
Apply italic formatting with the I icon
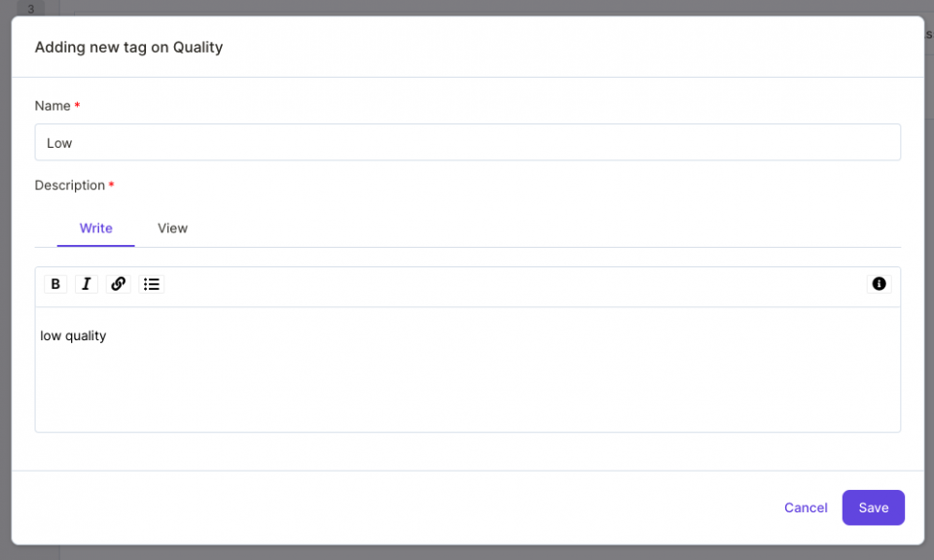coord(87,284)
